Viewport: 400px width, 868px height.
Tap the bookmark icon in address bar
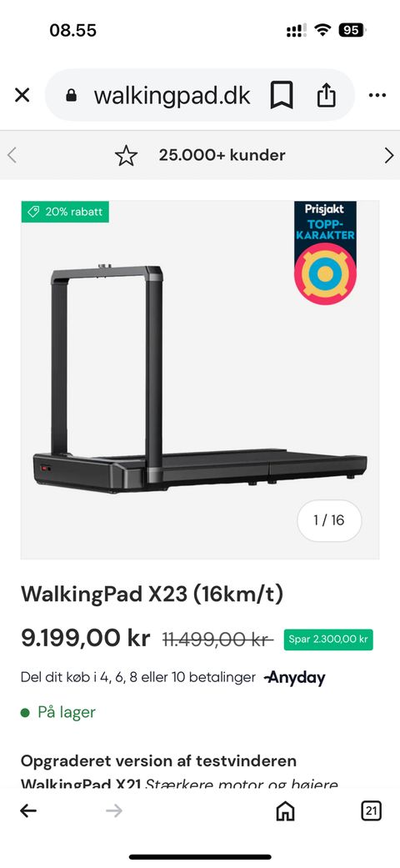281,95
